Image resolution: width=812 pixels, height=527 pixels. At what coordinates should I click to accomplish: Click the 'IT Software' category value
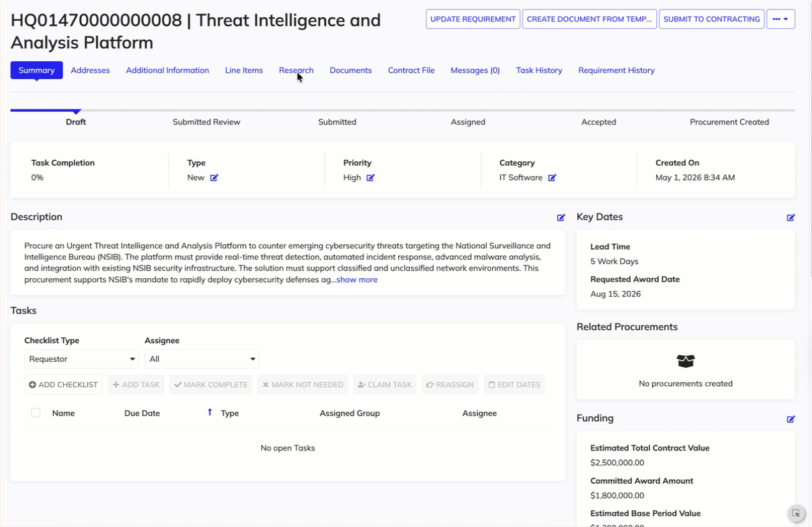[x=521, y=177]
